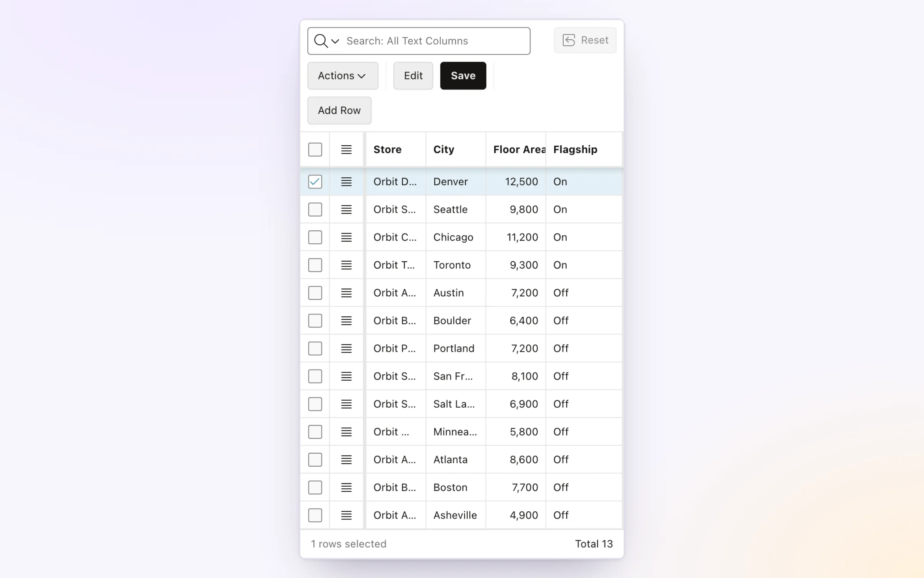
Task: Click the magnifier search icon
Action: pos(321,41)
